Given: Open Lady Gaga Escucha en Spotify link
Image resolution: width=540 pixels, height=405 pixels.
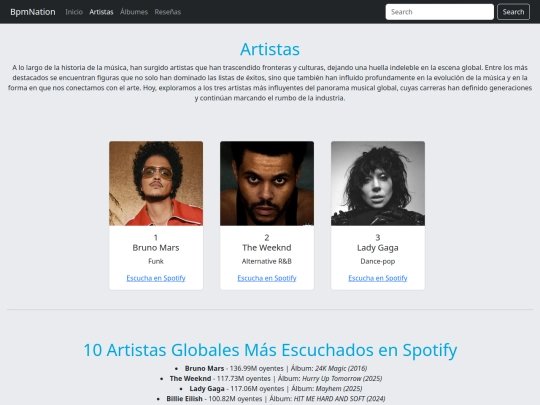Looking at the screenshot, I should click(x=378, y=278).
